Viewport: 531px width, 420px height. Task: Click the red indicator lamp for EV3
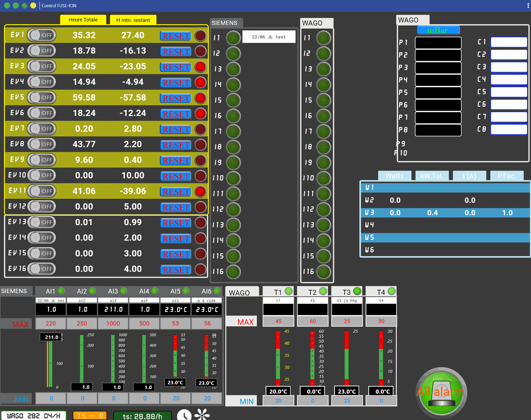[200, 67]
